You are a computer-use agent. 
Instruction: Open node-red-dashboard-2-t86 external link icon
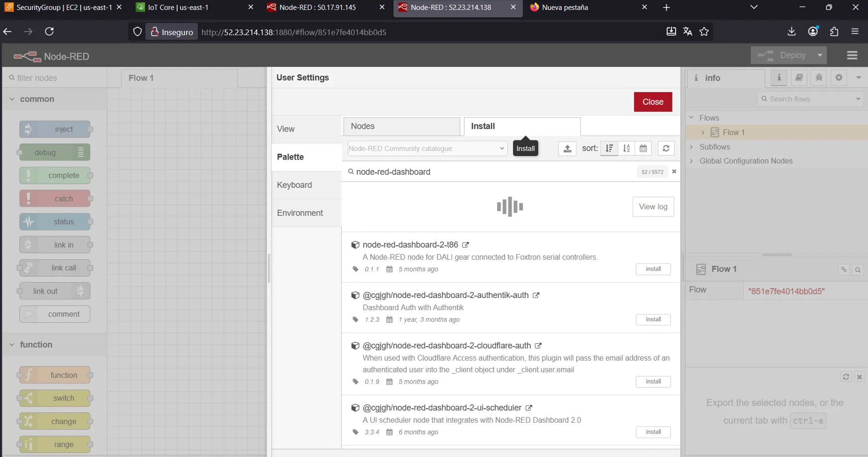[465, 245]
